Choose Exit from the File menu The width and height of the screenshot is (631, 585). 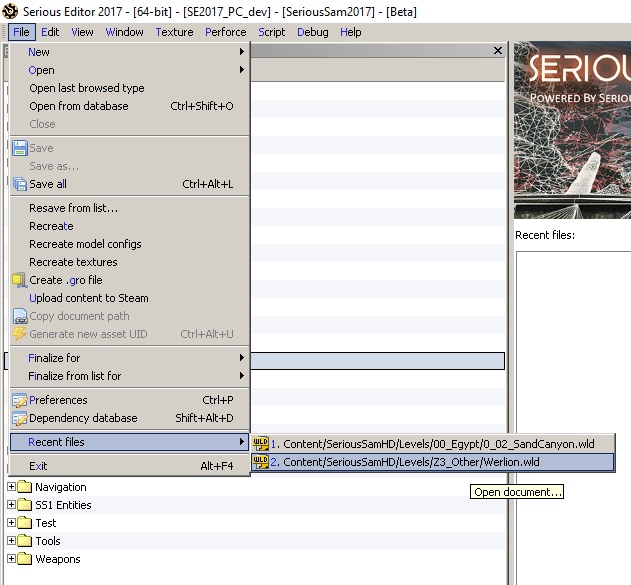(129, 466)
